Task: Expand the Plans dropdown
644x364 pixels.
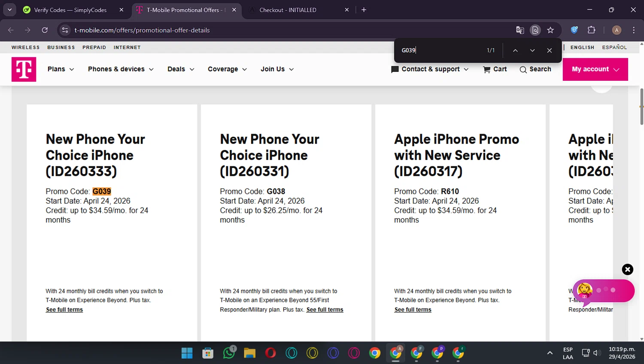Action: click(61, 69)
